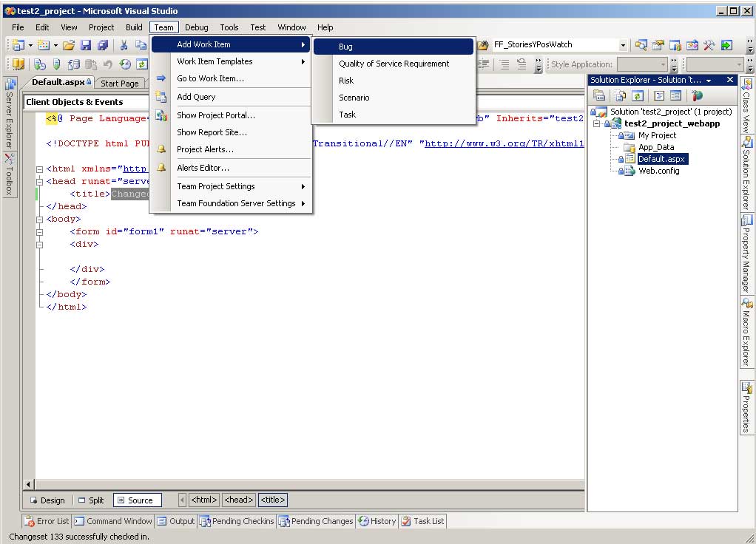756x544 pixels.
Task: Click the Add New Item toolbar icon
Action: click(44, 45)
